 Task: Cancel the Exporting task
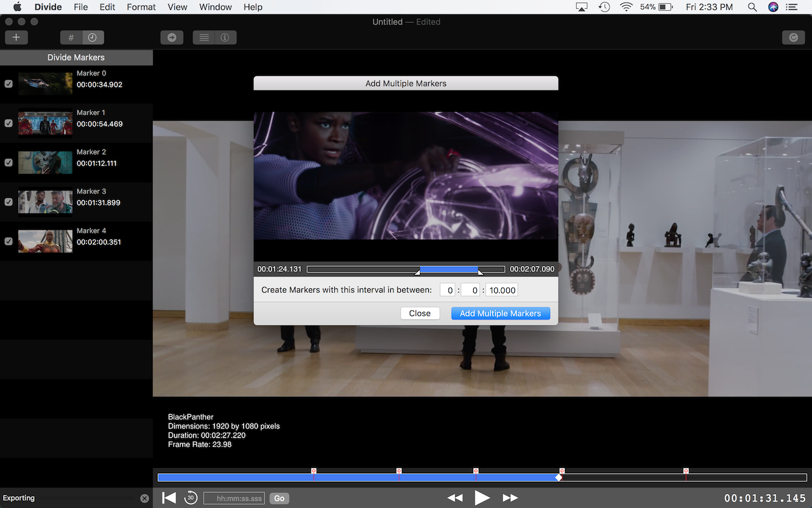click(x=145, y=498)
